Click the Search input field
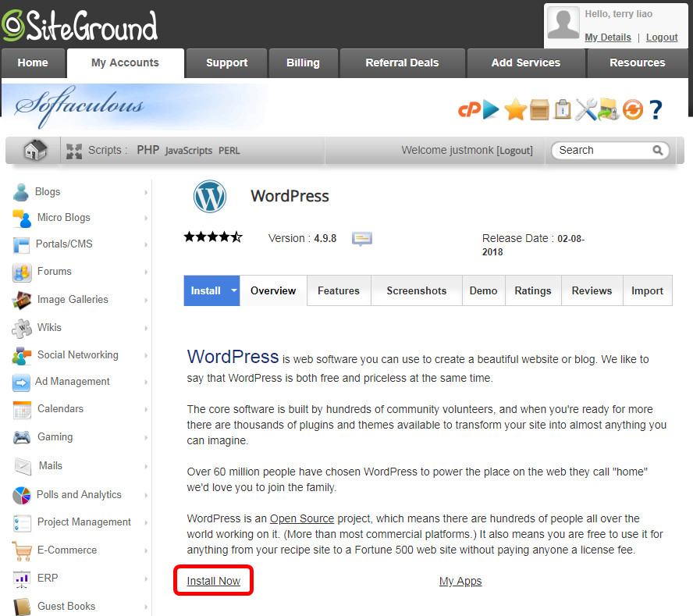 pos(610,151)
